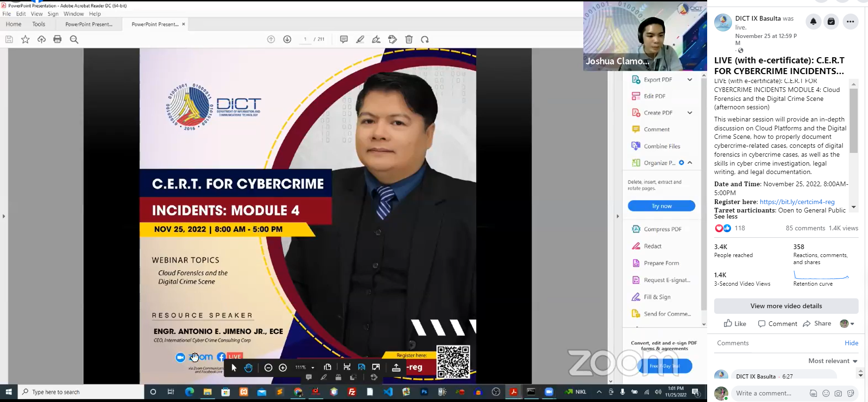Add a sticky note comment icon
The height and width of the screenshot is (402, 868).
click(344, 39)
